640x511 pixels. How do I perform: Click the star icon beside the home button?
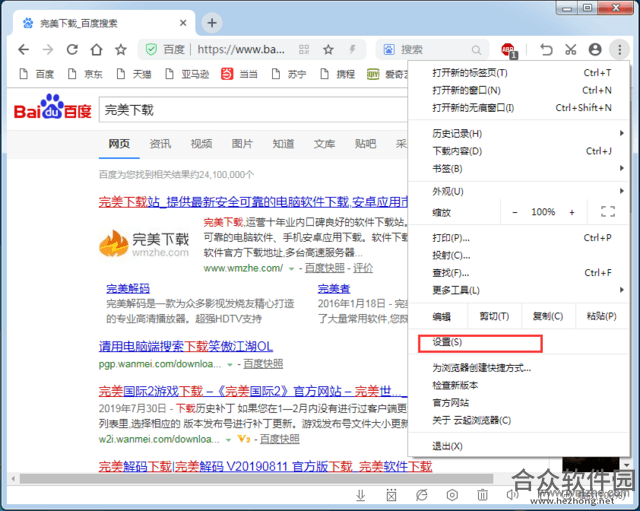pos(120,50)
